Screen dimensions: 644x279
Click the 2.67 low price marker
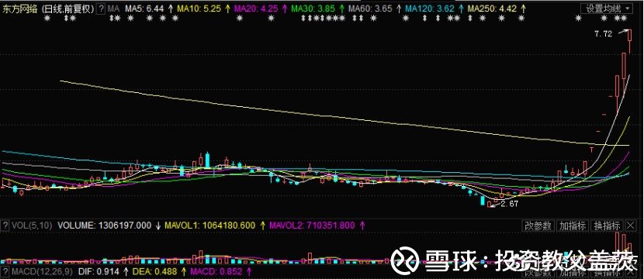pos(504,204)
